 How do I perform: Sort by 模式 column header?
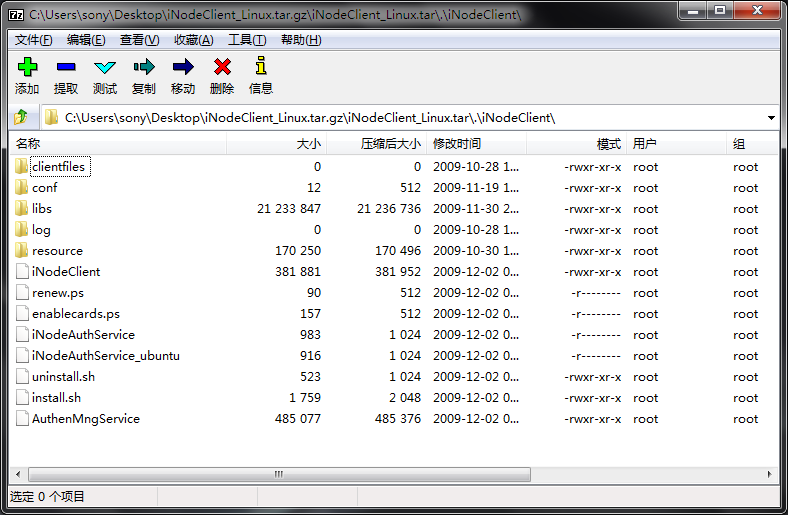click(576, 144)
